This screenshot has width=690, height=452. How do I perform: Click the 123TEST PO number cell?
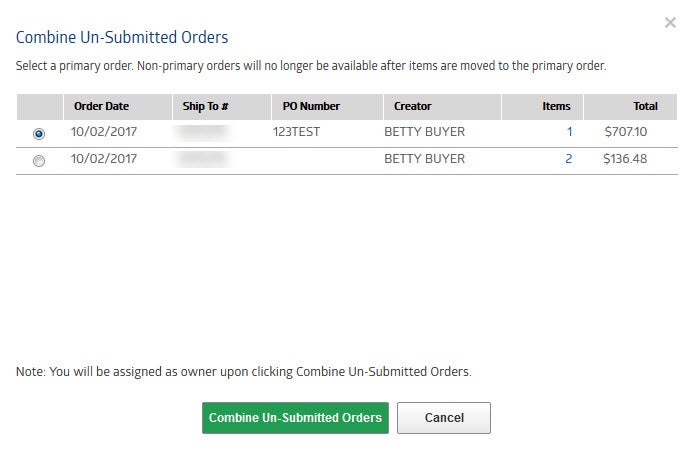coord(296,132)
